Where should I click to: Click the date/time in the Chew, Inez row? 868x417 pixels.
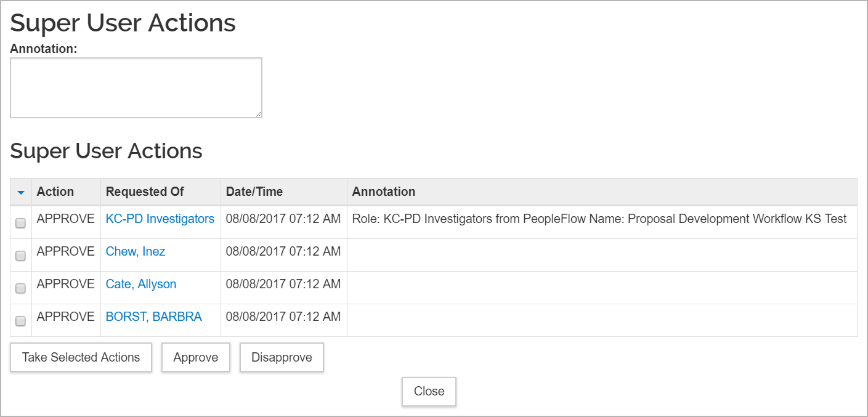283,251
